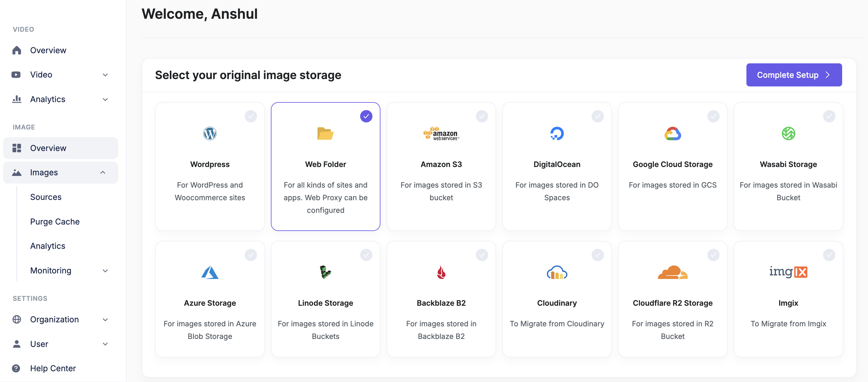Image resolution: width=868 pixels, height=382 pixels.
Task: Click 'To Migrate from Cloudinary' description
Action: click(557, 324)
